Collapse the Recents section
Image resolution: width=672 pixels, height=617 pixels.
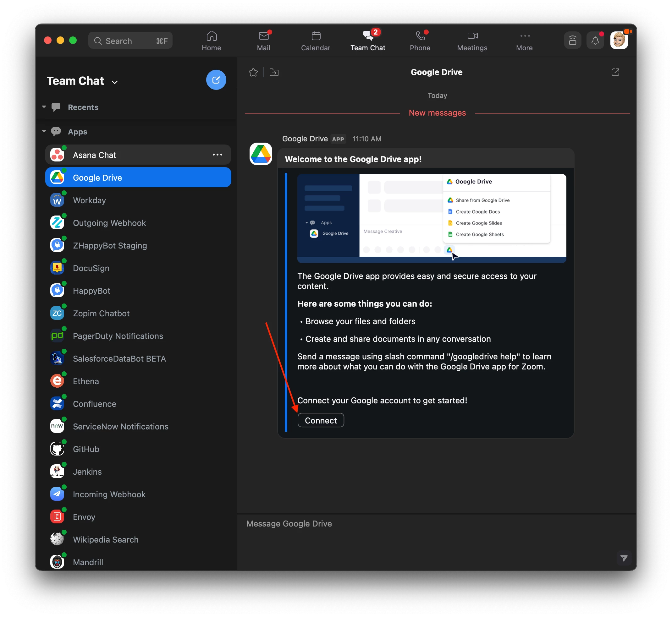point(44,107)
